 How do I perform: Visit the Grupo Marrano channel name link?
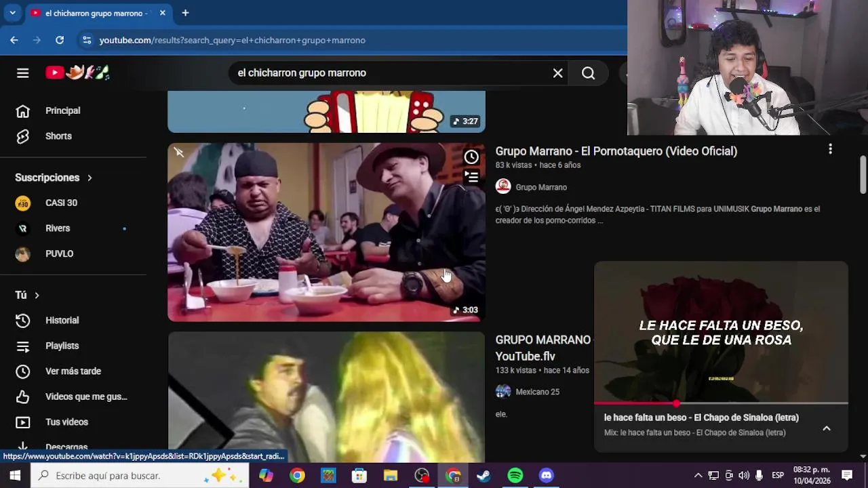tap(541, 187)
